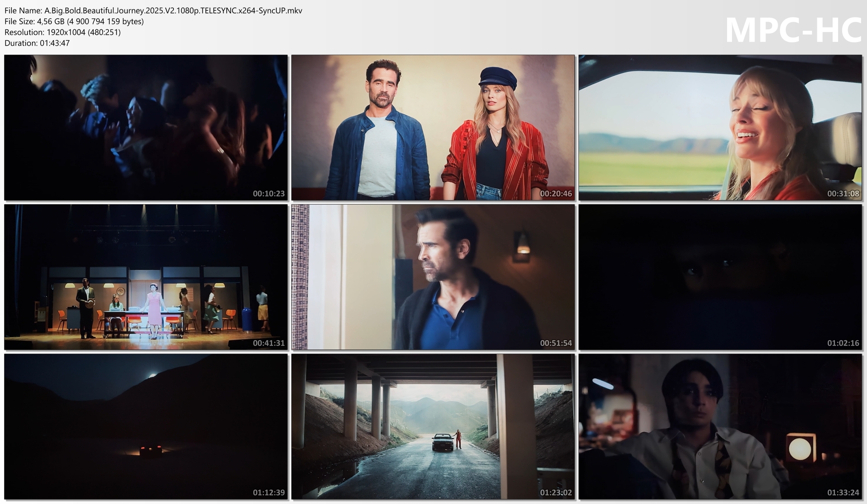Click the Duration 01:43:47 text
Viewport: 867px width, 504px height.
(x=37, y=43)
